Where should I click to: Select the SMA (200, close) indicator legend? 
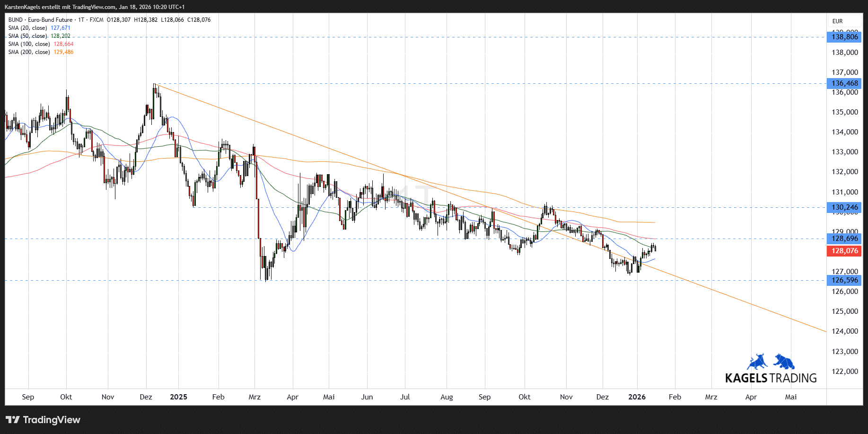(29, 52)
